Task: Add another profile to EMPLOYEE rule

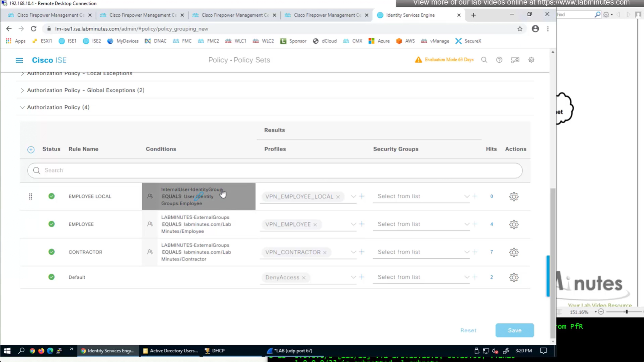Action: (x=362, y=224)
